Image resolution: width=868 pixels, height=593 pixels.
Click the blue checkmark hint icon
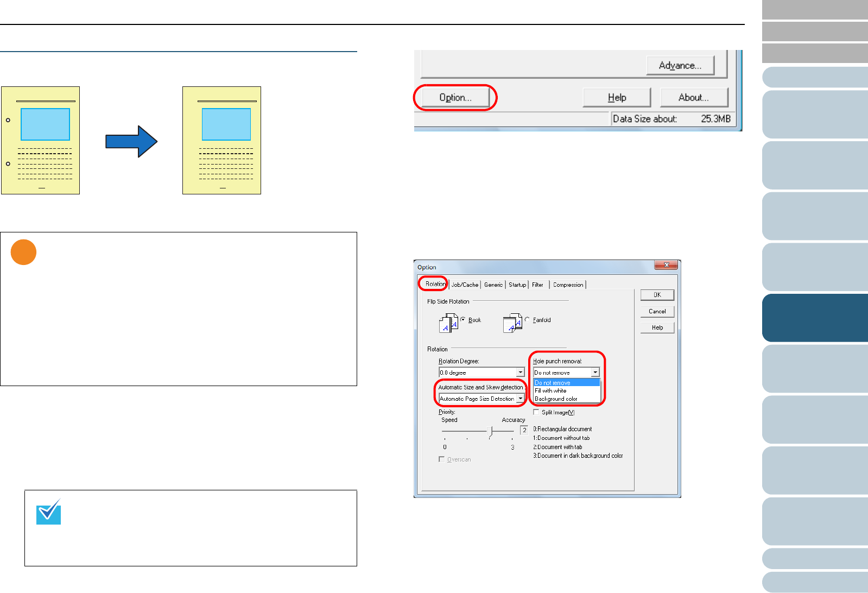tap(48, 512)
